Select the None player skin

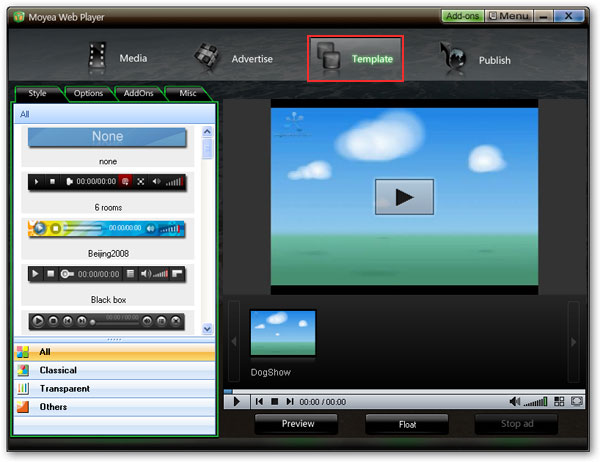point(108,146)
